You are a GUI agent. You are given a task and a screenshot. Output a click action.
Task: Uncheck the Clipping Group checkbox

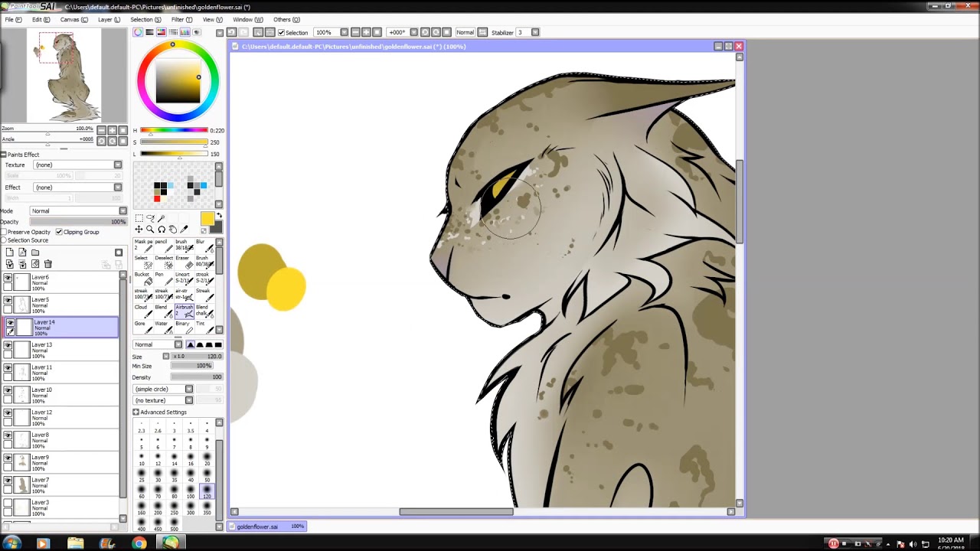coord(59,232)
